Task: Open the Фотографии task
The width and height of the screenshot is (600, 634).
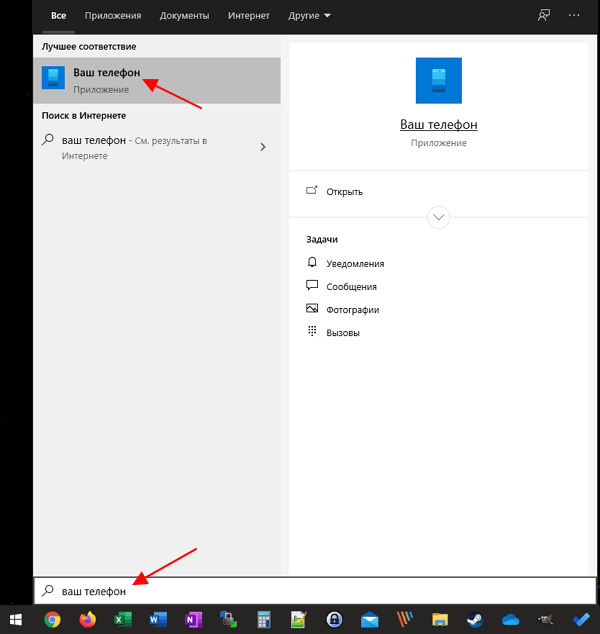Action: 353,310
